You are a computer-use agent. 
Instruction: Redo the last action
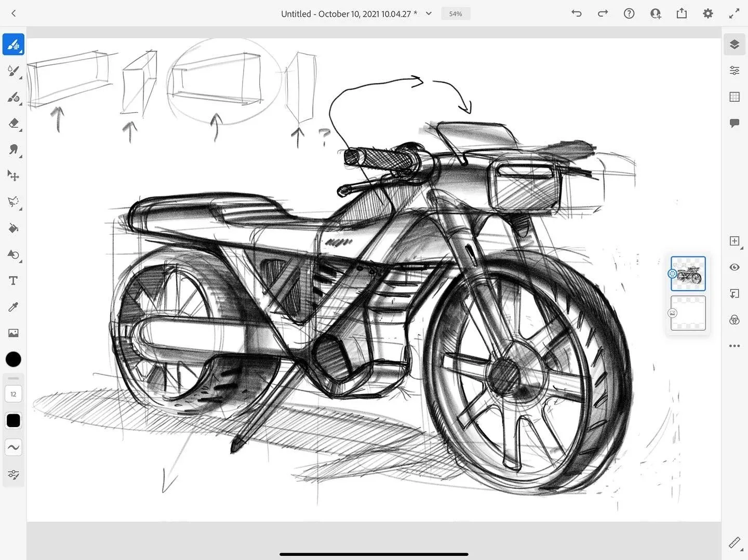click(x=603, y=13)
